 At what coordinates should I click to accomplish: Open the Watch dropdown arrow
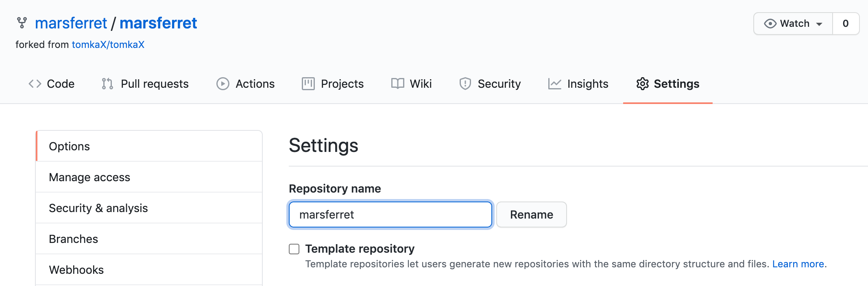coord(819,24)
